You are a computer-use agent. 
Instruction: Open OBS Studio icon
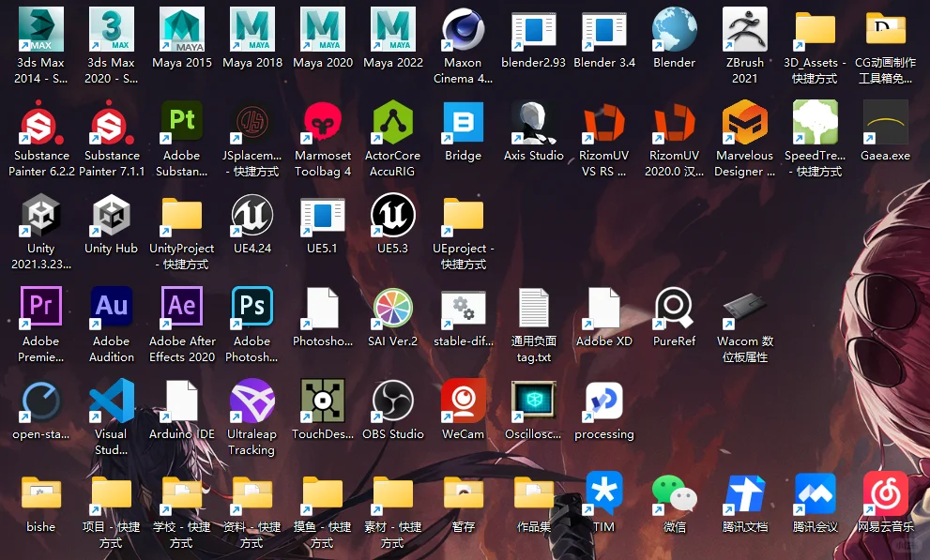tap(393, 401)
